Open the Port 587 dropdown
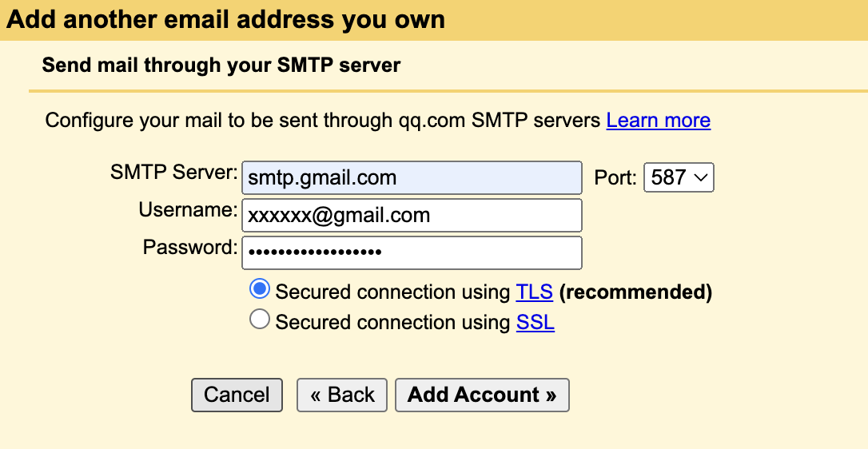The image size is (868, 449). pos(679,177)
